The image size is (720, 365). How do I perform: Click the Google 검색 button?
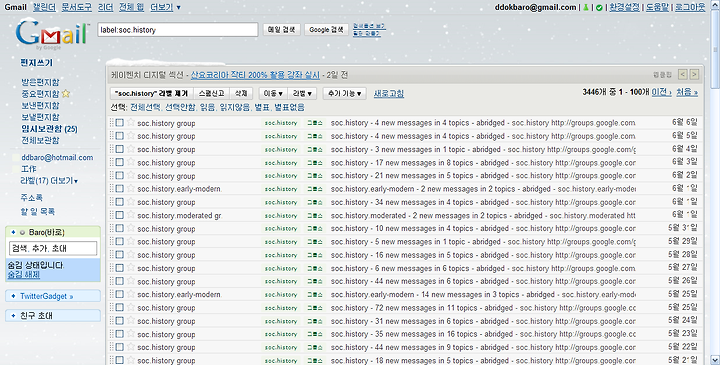326,29
